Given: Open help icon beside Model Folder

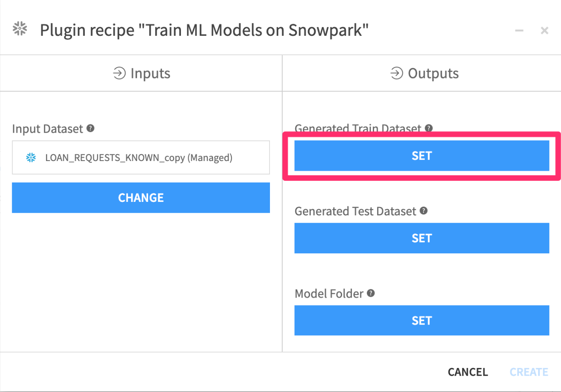Looking at the screenshot, I should (x=371, y=293).
